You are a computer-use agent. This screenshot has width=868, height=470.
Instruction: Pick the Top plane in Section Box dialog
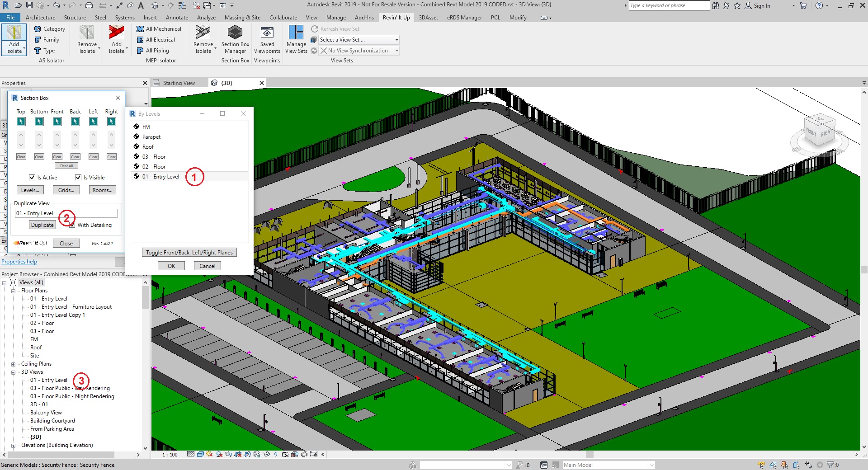21,122
